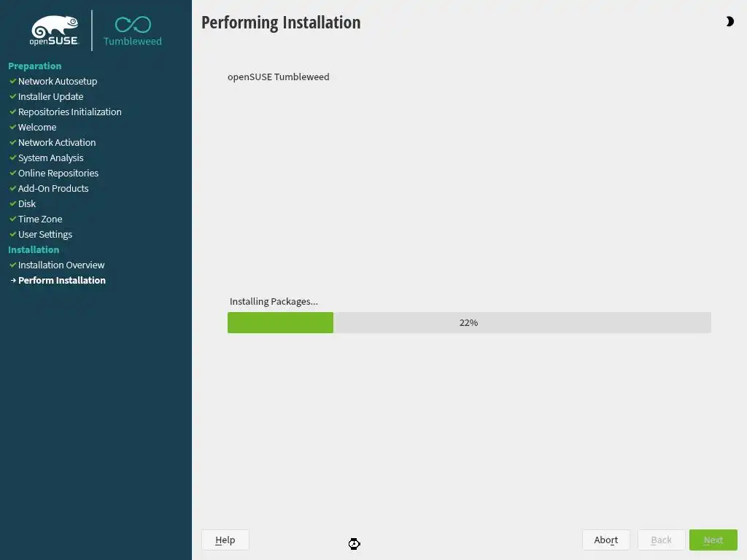Screen dimensions: 747x560
Task: Click the arrow icon beside Perform Installation
Action: [x=13, y=281]
